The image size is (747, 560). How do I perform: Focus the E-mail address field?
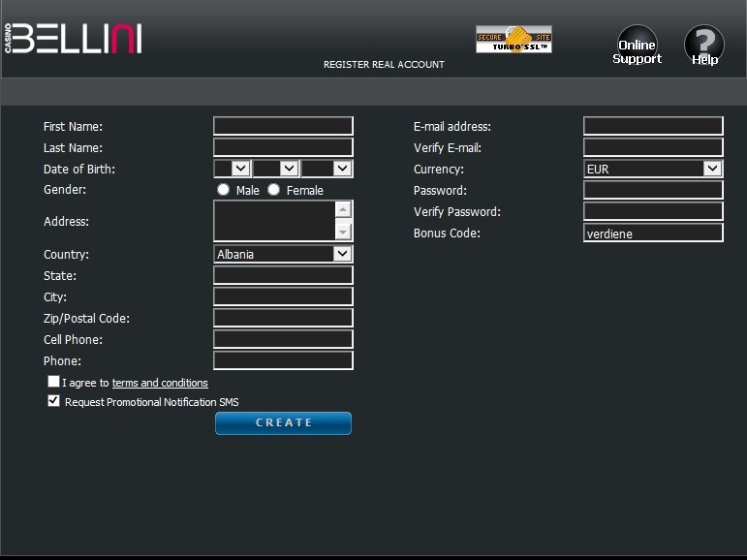click(x=653, y=126)
